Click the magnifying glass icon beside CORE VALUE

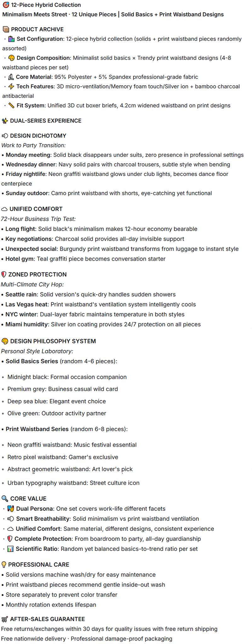[x=5, y=499]
